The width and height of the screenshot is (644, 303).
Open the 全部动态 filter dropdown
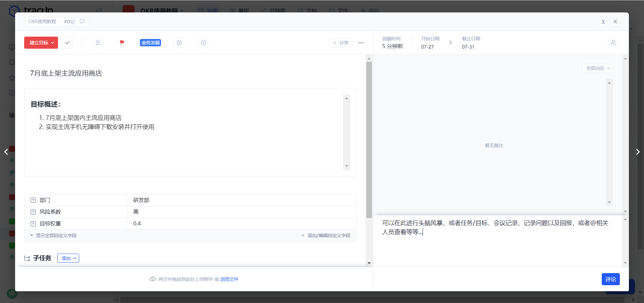597,68
